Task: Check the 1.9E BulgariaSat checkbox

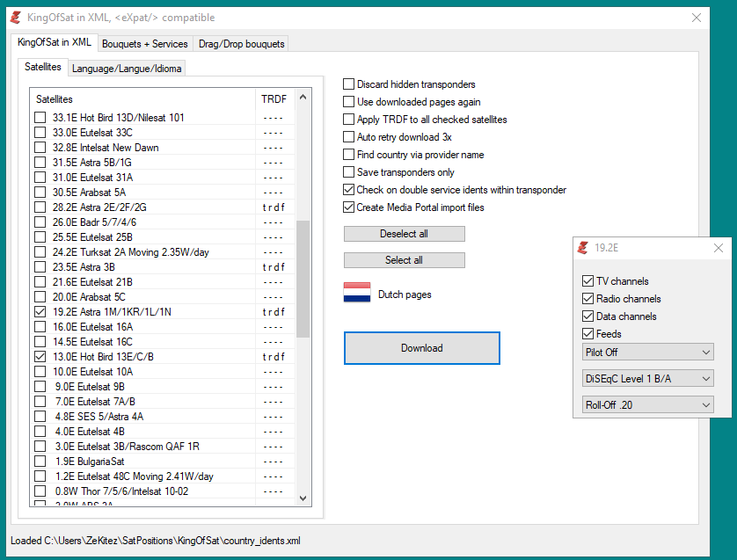Action: [40, 462]
